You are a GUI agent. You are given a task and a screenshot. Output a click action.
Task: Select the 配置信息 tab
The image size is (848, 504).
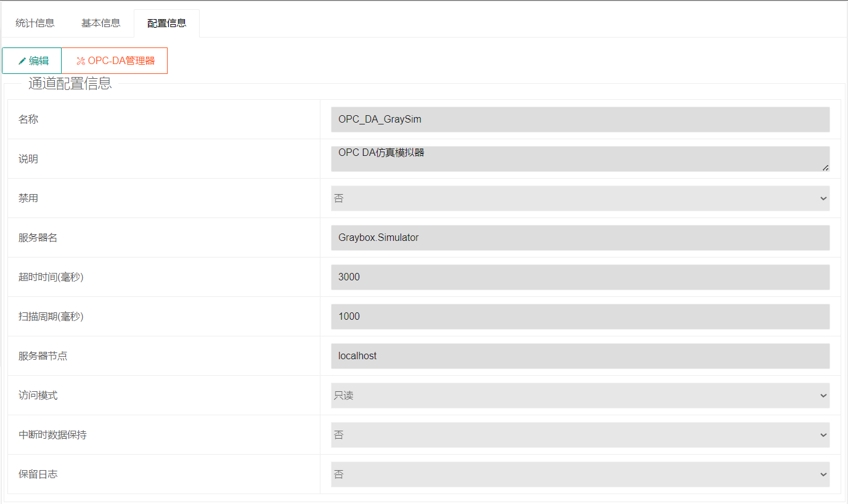[167, 23]
